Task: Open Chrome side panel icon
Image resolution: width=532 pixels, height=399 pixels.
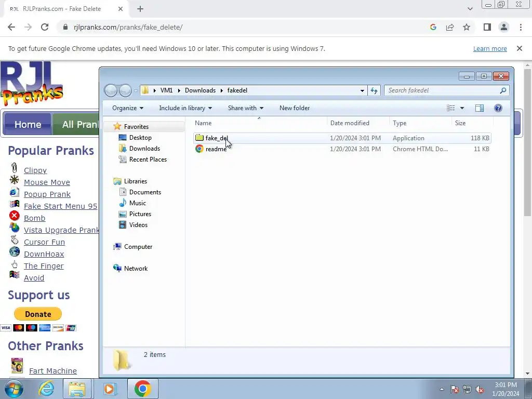Action: tap(487, 27)
